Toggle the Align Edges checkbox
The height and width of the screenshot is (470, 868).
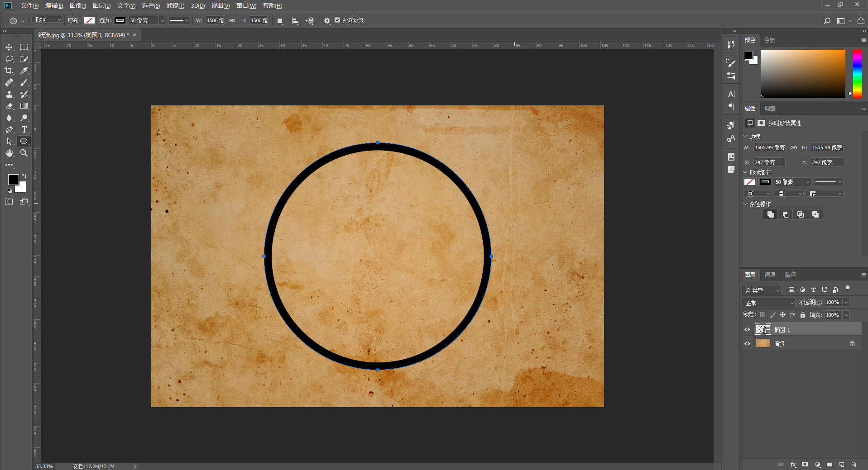pos(337,20)
